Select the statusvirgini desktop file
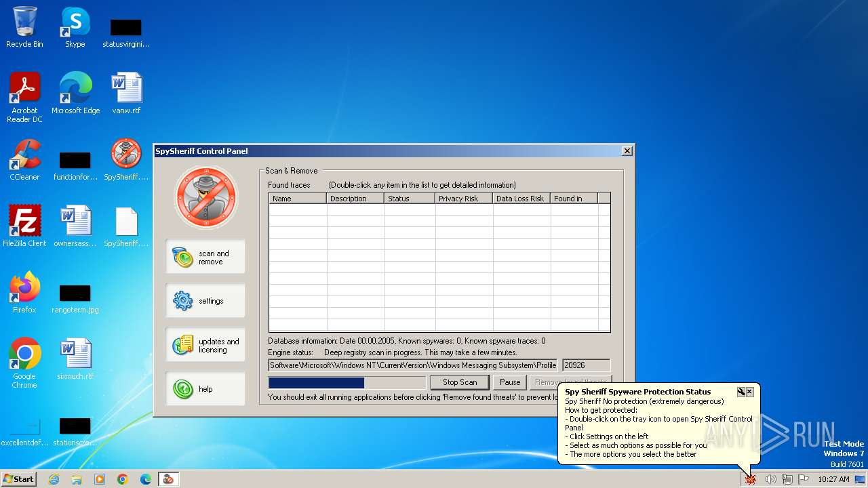Image resolution: width=868 pixels, height=488 pixels. 126,33
